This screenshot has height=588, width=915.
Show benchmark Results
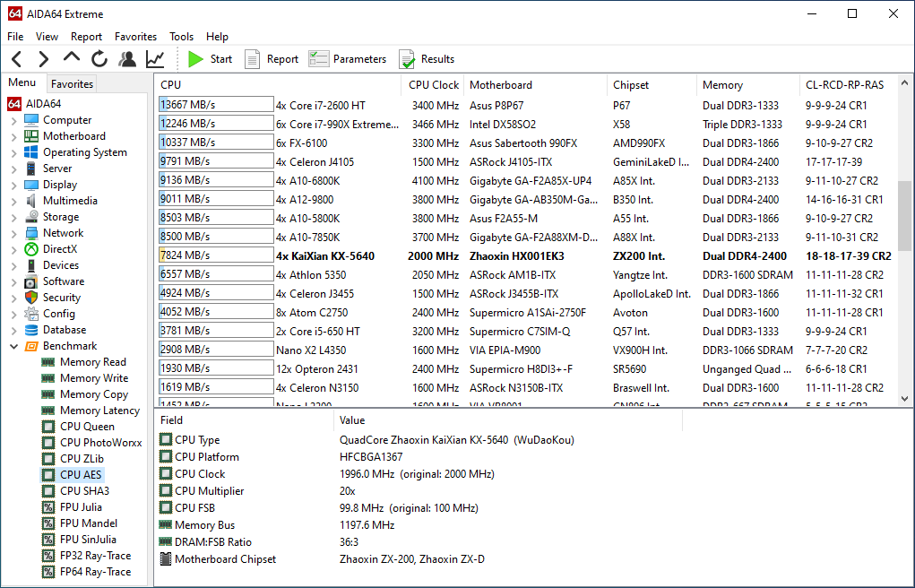tap(427, 59)
